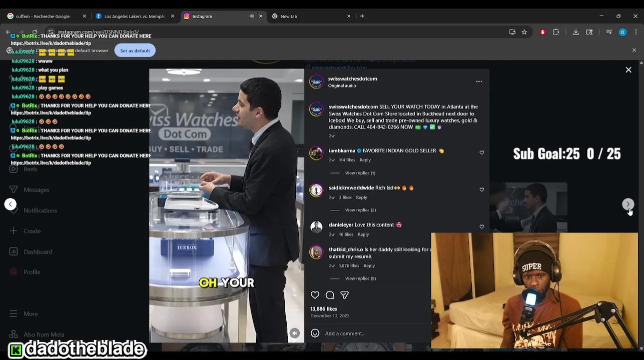The image size is (644, 360).
Task: Open the red extension icon in toolbar
Action: point(543,32)
